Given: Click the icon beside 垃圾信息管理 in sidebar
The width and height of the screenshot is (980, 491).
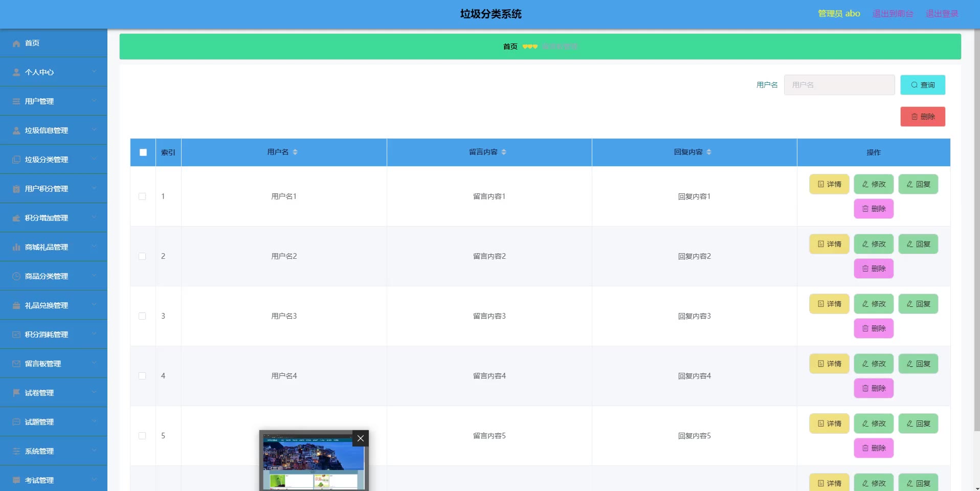Looking at the screenshot, I should 16,131.
